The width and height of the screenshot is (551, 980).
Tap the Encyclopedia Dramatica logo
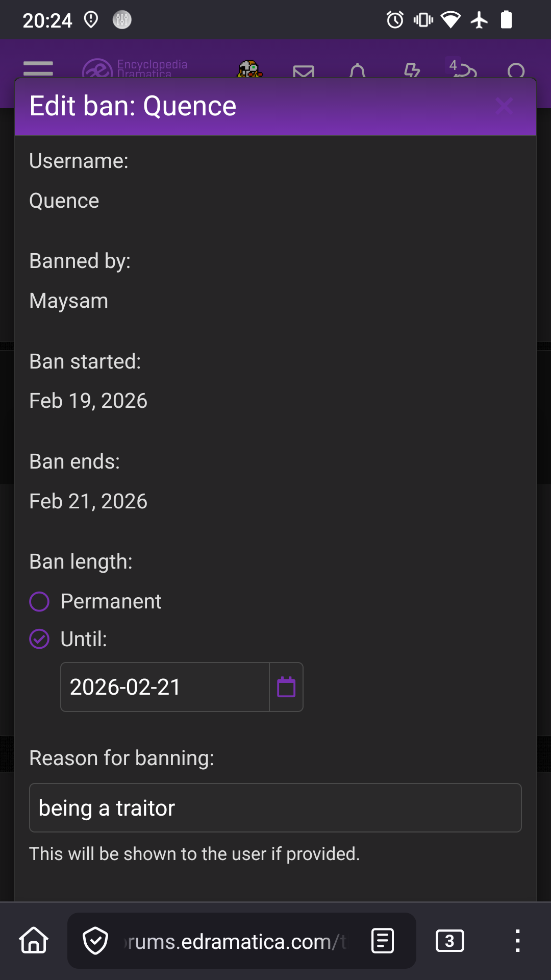click(x=135, y=68)
